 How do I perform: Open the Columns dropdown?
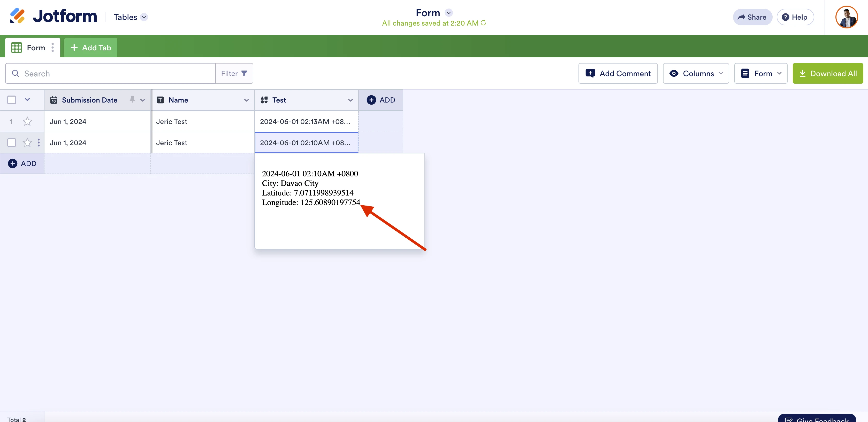coord(696,73)
